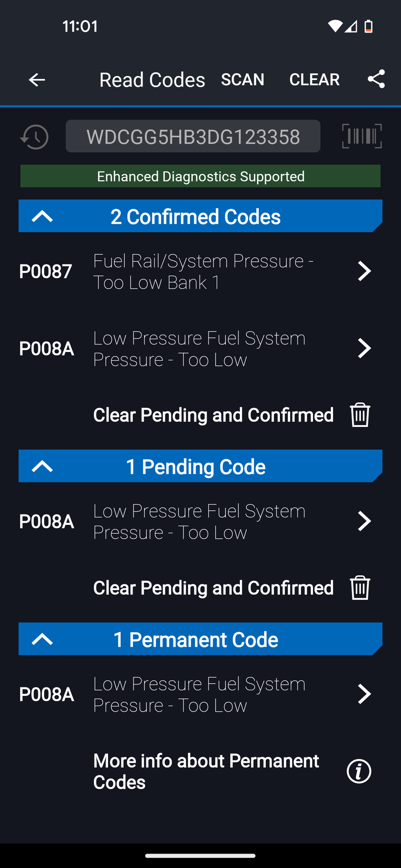Tap trash icon under Confirmed Codes
This screenshot has height=868, width=401.
pyautogui.click(x=360, y=415)
